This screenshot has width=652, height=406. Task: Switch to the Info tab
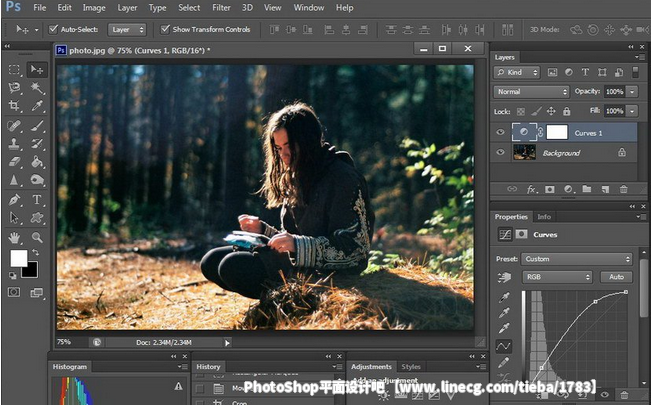[x=544, y=217]
